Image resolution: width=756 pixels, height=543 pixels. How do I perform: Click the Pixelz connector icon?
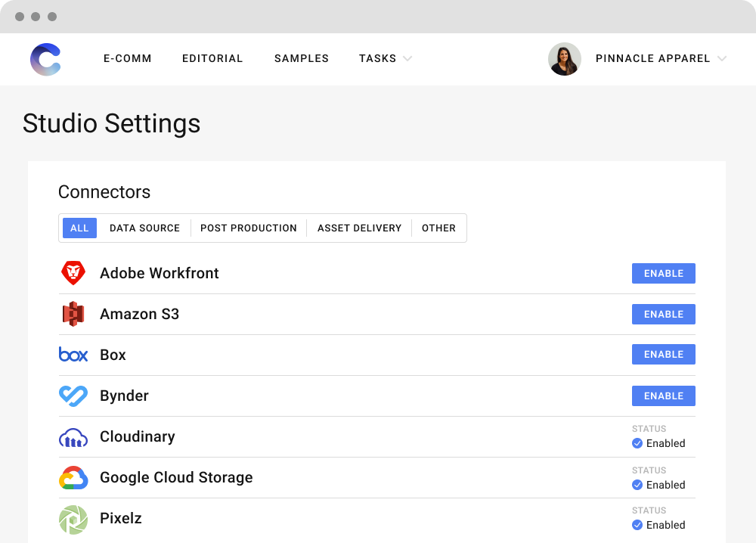pyautogui.click(x=73, y=519)
